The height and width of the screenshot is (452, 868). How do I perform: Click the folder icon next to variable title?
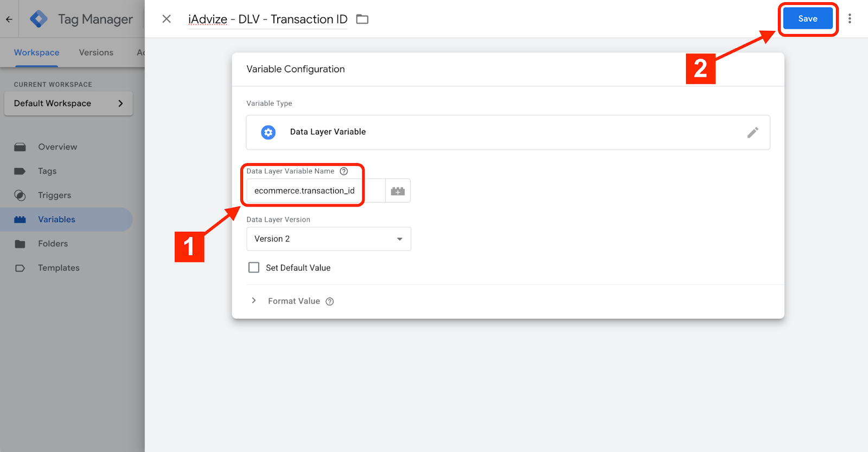pos(362,19)
